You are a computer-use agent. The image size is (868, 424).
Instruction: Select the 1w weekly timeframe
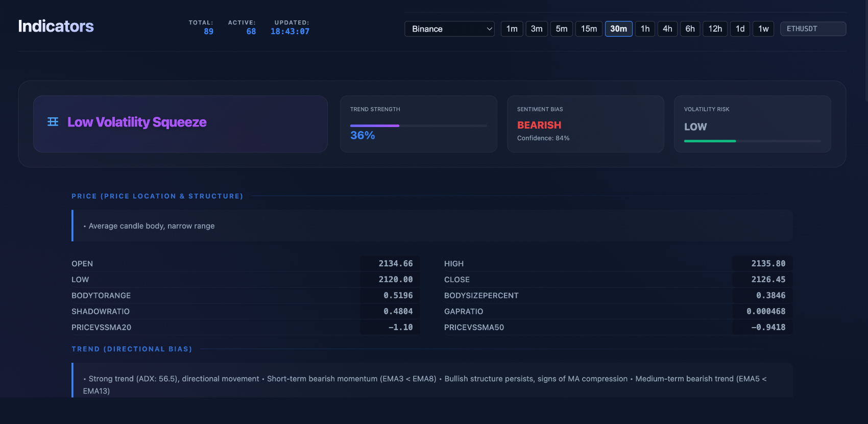[x=763, y=29]
